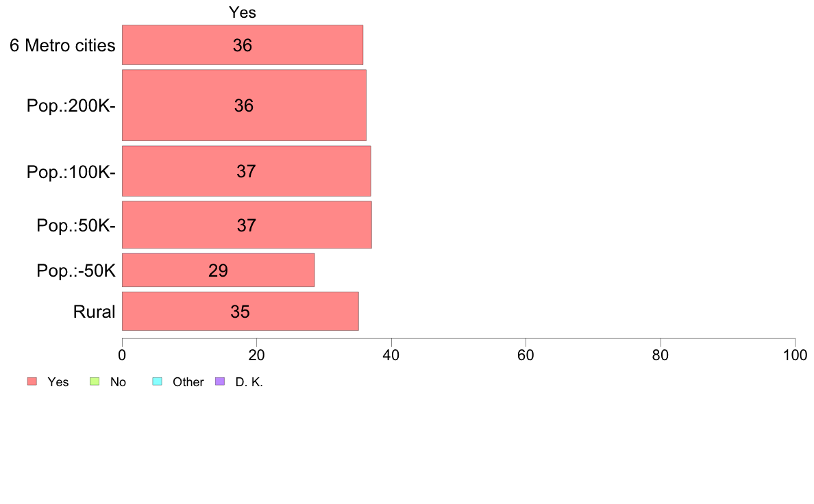Click the D. K. legend text
Screen dimensions: 814x504
249,382
